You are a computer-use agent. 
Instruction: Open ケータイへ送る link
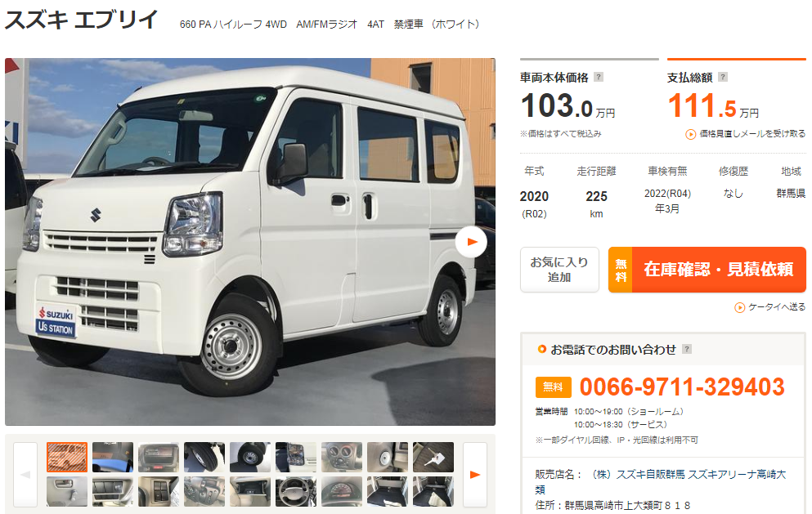pos(777,307)
